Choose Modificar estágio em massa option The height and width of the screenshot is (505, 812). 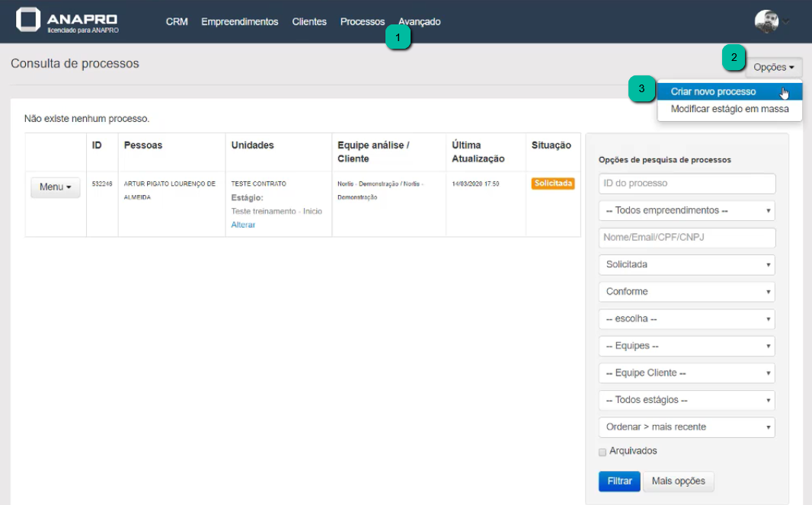click(x=729, y=109)
